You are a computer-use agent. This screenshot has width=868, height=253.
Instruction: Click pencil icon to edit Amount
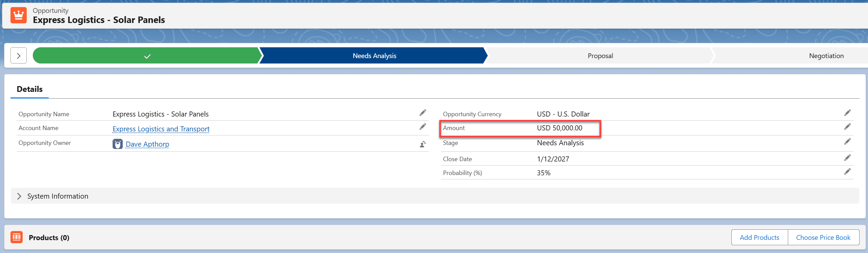click(x=847, y=127)
